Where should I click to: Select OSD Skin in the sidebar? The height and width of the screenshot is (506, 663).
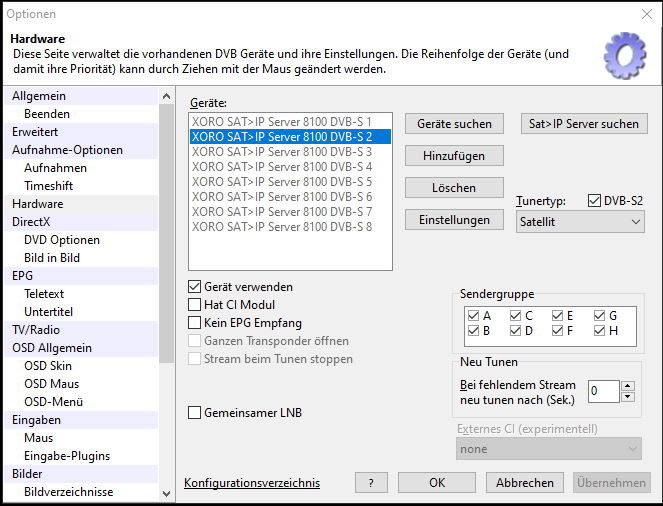(48, 366)
